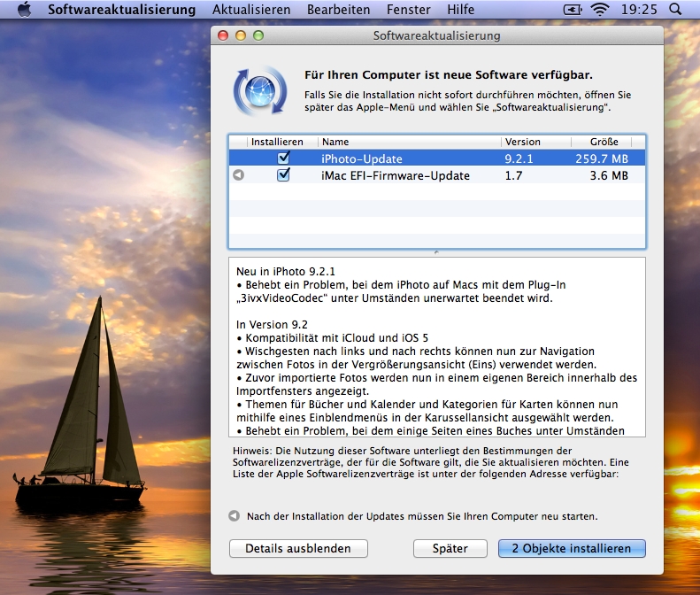Click the clock showing 19:25

pos(639,10)
